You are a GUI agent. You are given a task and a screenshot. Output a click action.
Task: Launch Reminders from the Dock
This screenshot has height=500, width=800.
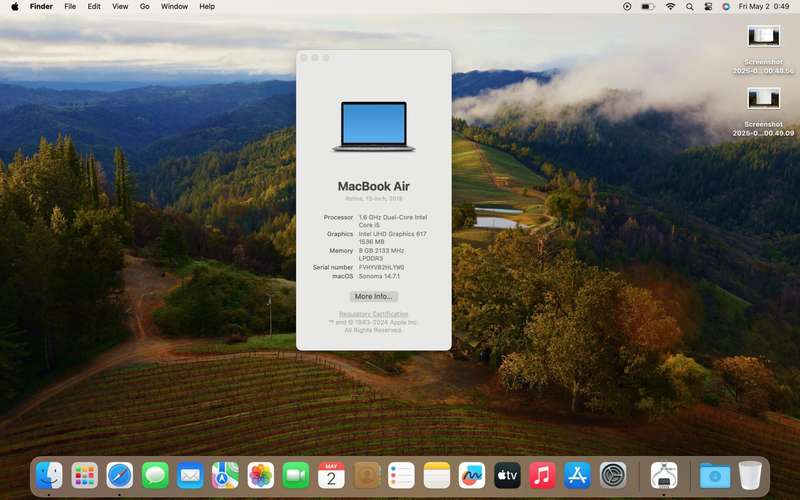click(402, 476)
